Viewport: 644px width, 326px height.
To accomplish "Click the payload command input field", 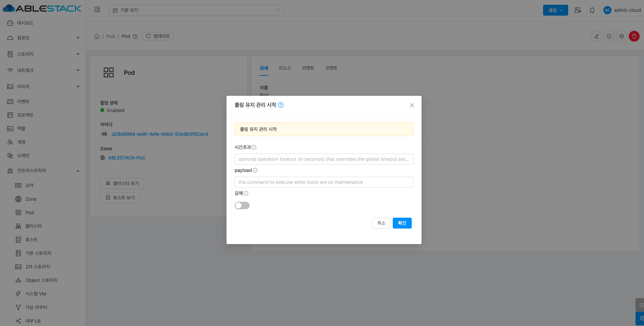I will tap(324, 182).
